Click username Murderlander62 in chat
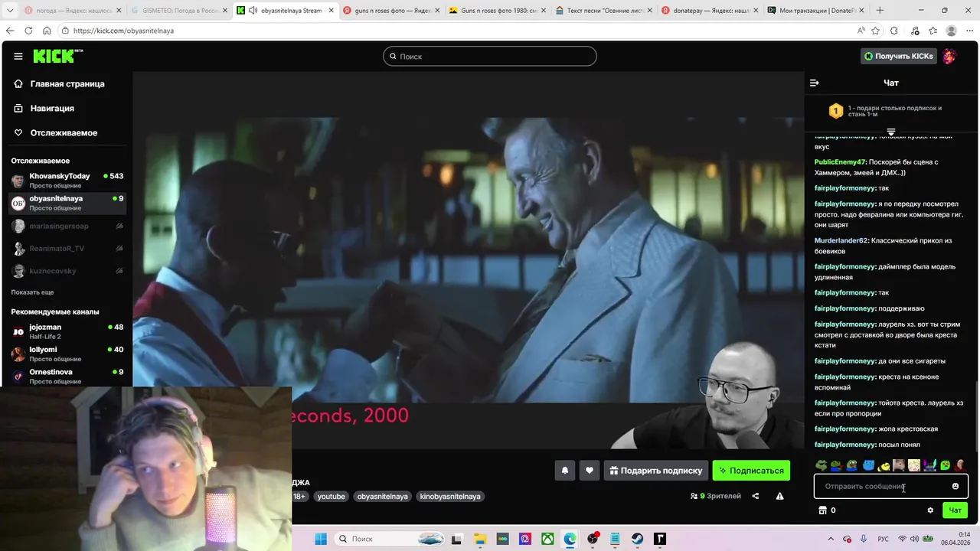Screen dimensions: 980x551 click(x=841, y=240)
